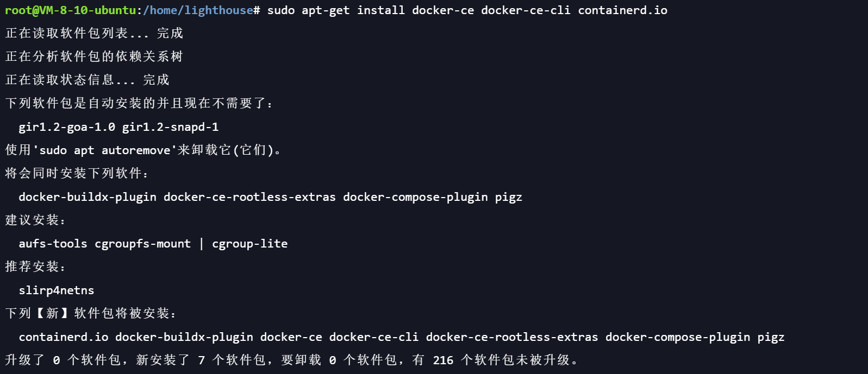Click the cgroup-lite package name
Screen dimensions: 868x374
point(249,244)
